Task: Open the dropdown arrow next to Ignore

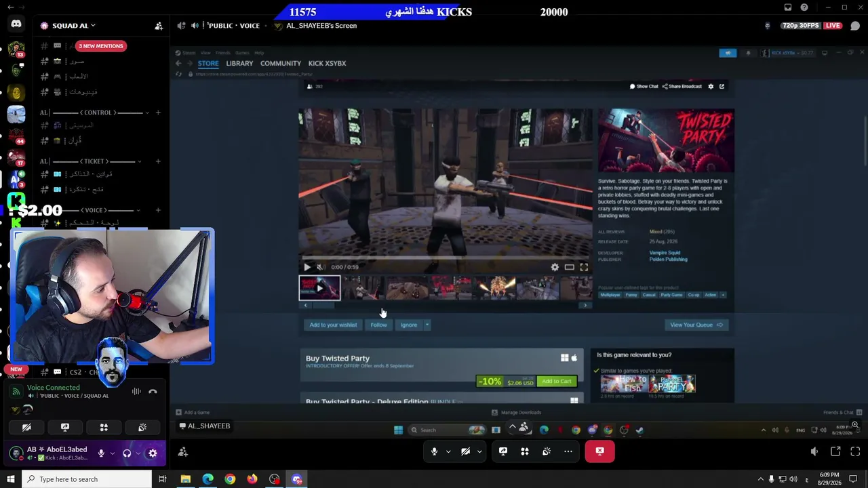Action: click(x=427, y=325)
